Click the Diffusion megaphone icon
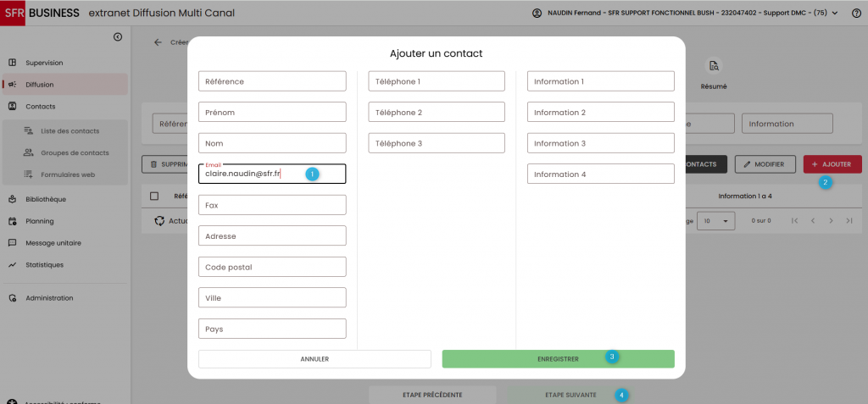The image size is (868, 404). [12, 85]
